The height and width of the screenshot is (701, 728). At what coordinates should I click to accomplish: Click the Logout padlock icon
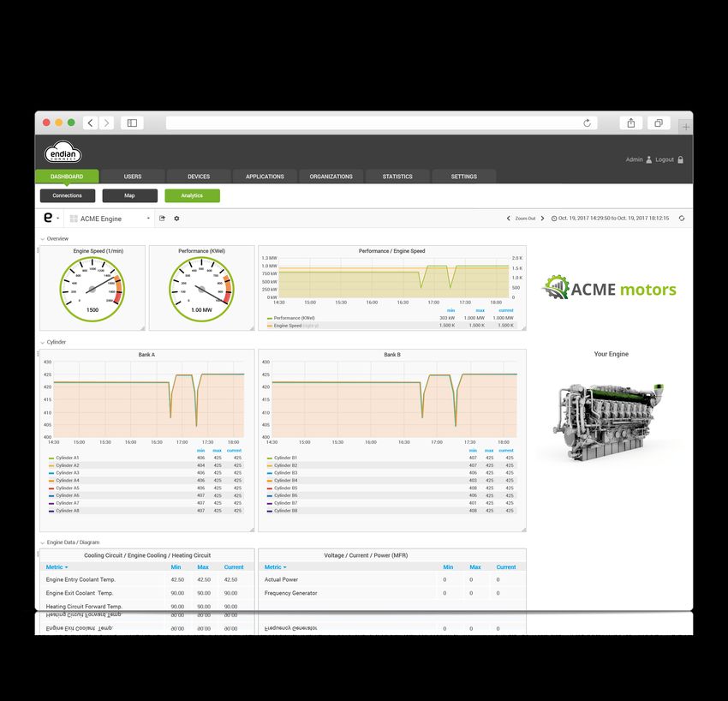(x=680, y=159)
